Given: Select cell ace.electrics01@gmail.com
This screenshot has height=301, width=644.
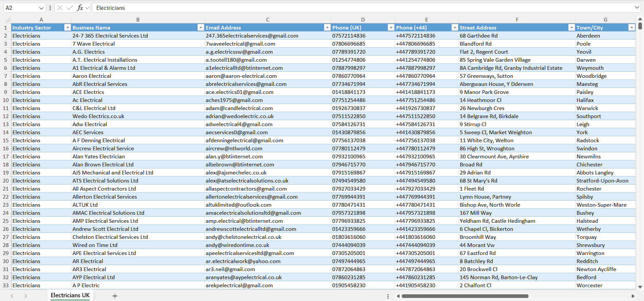Looking at the screenshot, I should [x=268, y=92].
